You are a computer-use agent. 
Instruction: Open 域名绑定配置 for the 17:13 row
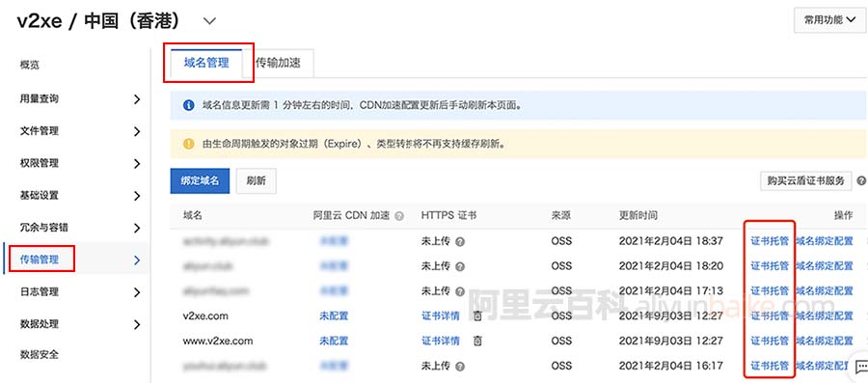[825, 291]
